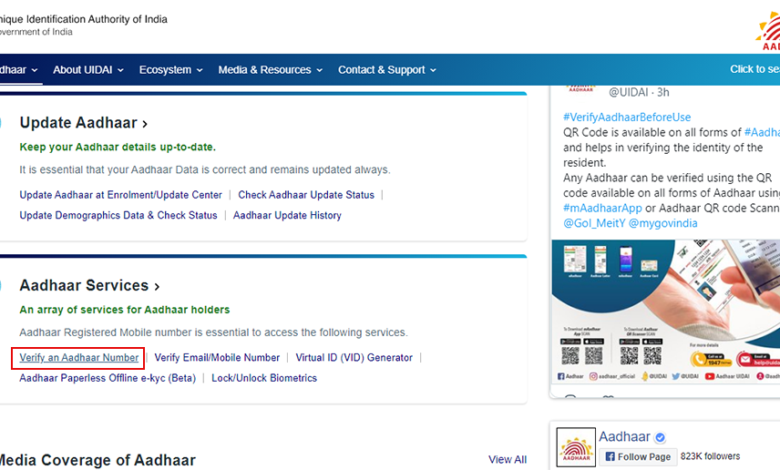Viewport: 780px width, 470px height.
Task: Click the 823K followers text
Action: [710, 456]
